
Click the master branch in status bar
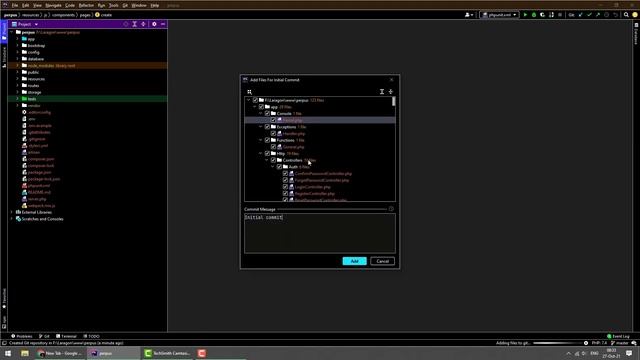tap(620, 343)
